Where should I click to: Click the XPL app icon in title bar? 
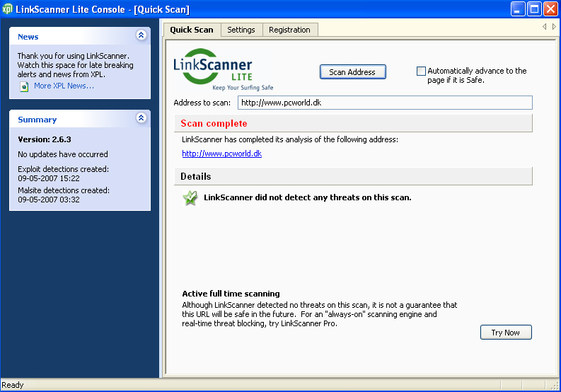(x=8, y=9)
